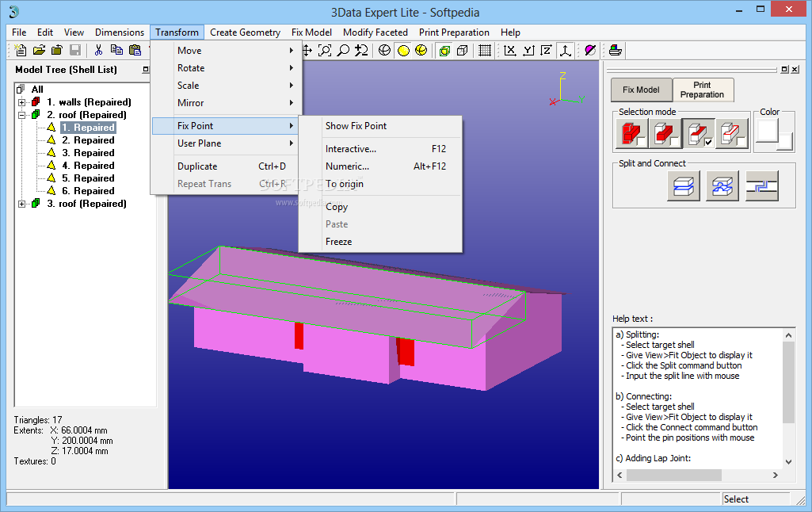Select the isometric axes view icon
The width and height of the screenshot is (812, 512).
click(x=565, y=50)
